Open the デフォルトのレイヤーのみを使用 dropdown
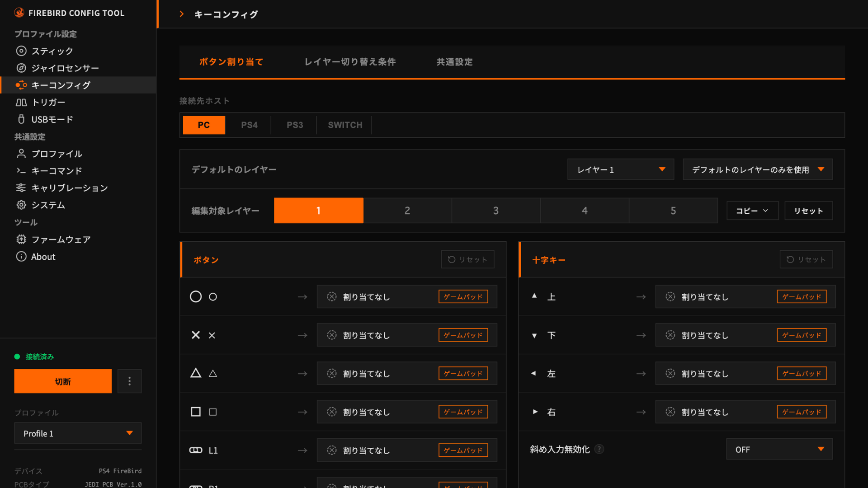Viewport: 868px width, 488px height. 758,169
